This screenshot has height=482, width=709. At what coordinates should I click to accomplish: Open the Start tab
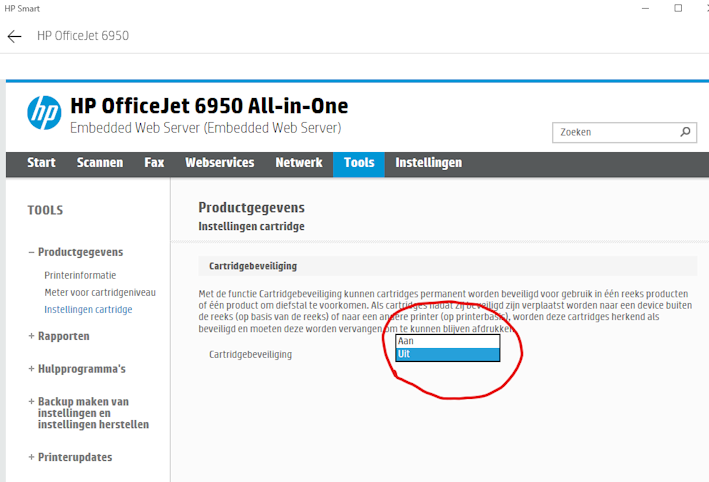[x=41, y=163]
